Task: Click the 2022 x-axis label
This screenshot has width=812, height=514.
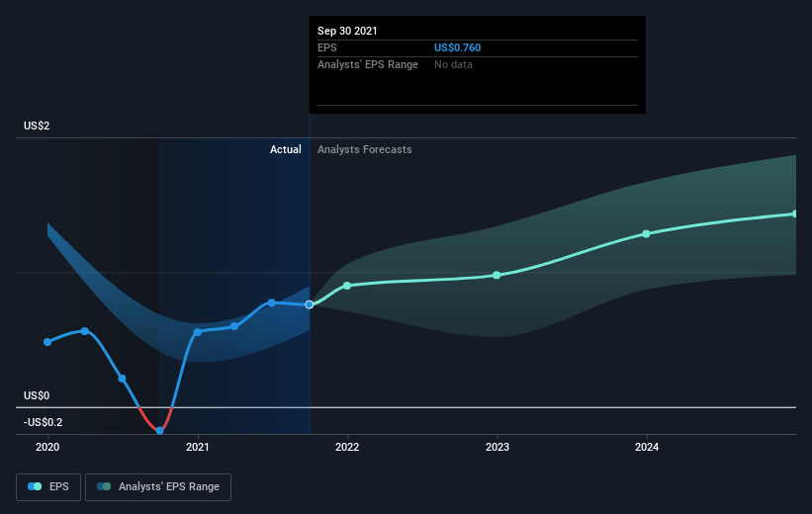Action: coord(347,447)
